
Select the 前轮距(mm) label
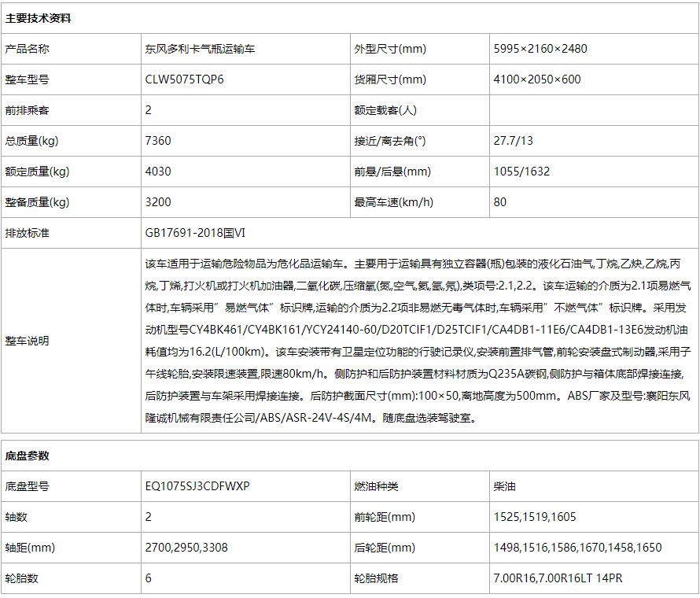[x=385, y=517]
